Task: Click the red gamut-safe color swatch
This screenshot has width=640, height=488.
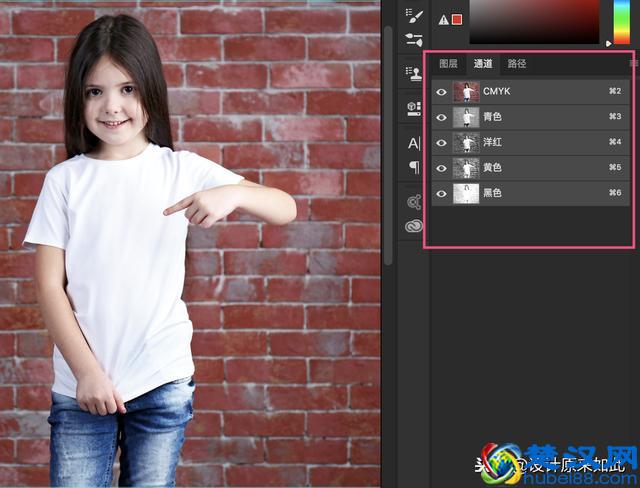Action: click(x=457, y=19)
